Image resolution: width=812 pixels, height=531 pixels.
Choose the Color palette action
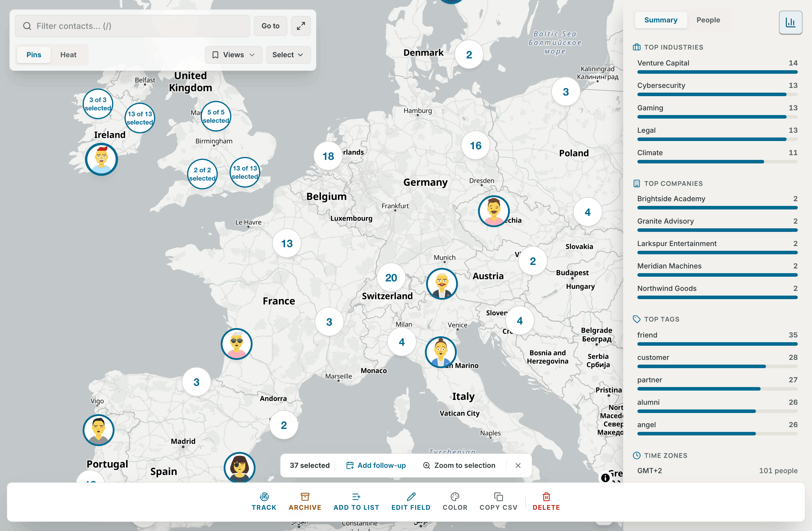click(455, 501)
